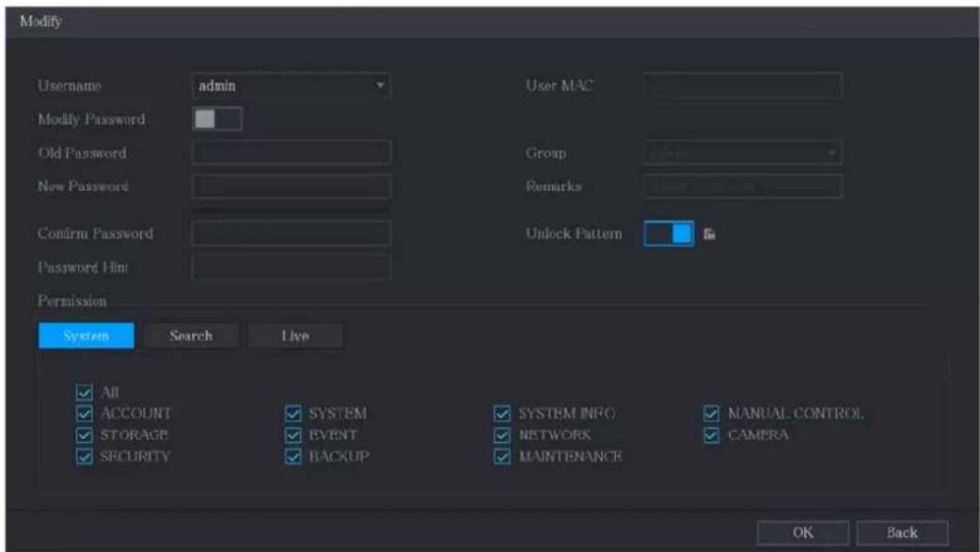
Task: Uncheck the ACCOUNT permission
Action: point(84,413)
